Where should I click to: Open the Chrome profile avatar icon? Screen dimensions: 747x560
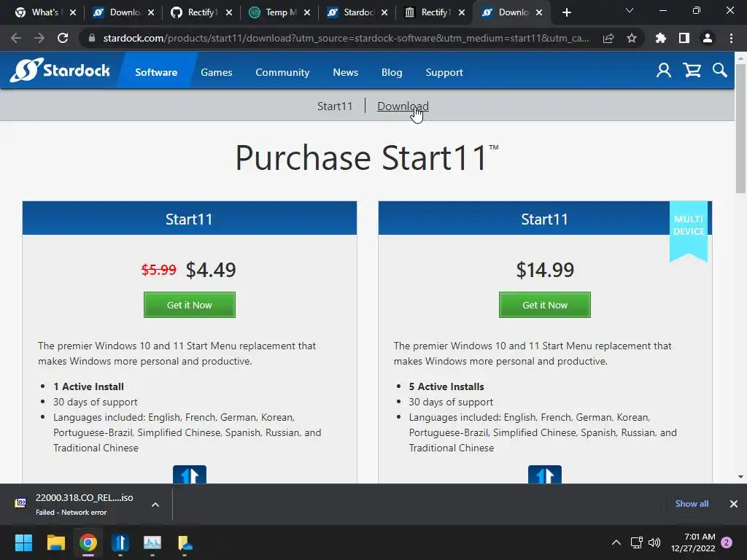tap(708, 38)
